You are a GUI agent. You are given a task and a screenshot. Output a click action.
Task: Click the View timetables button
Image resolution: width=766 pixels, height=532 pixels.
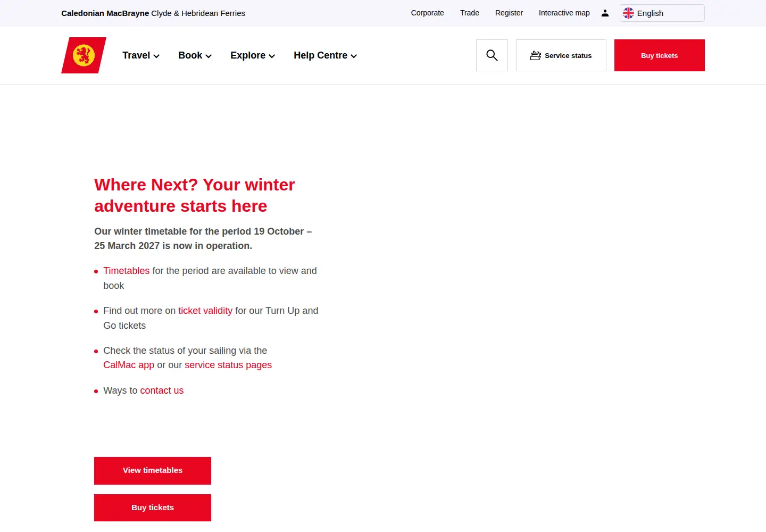click(153, 471)
